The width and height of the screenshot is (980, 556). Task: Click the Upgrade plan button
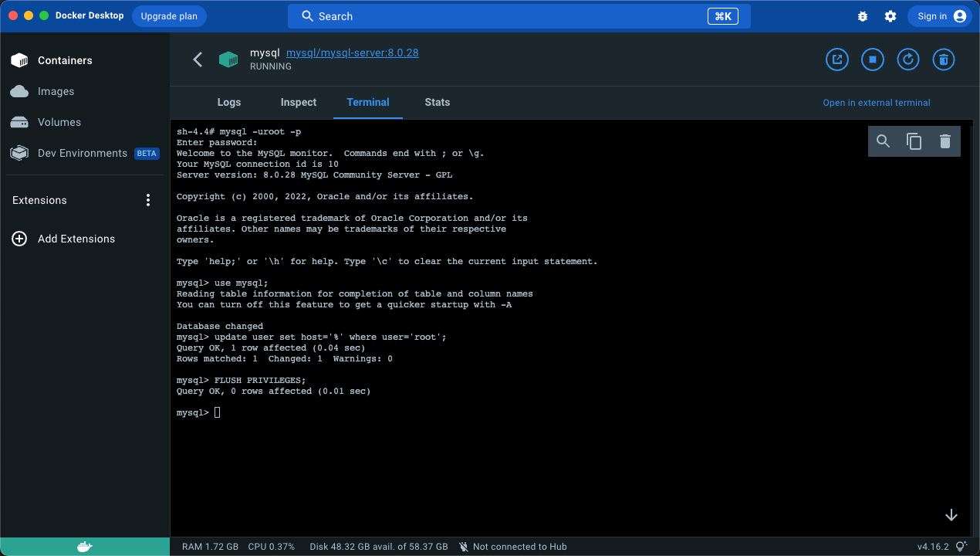[169, 16]
